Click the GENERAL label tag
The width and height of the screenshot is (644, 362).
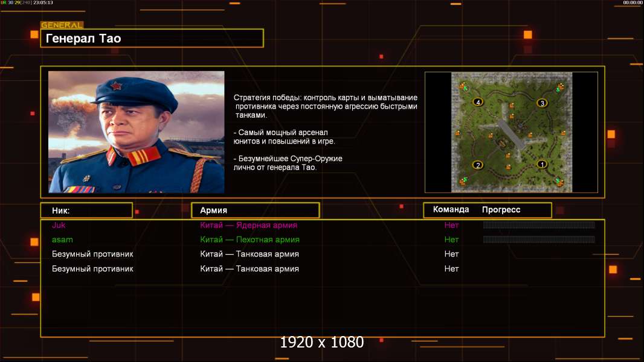point(62,25)
